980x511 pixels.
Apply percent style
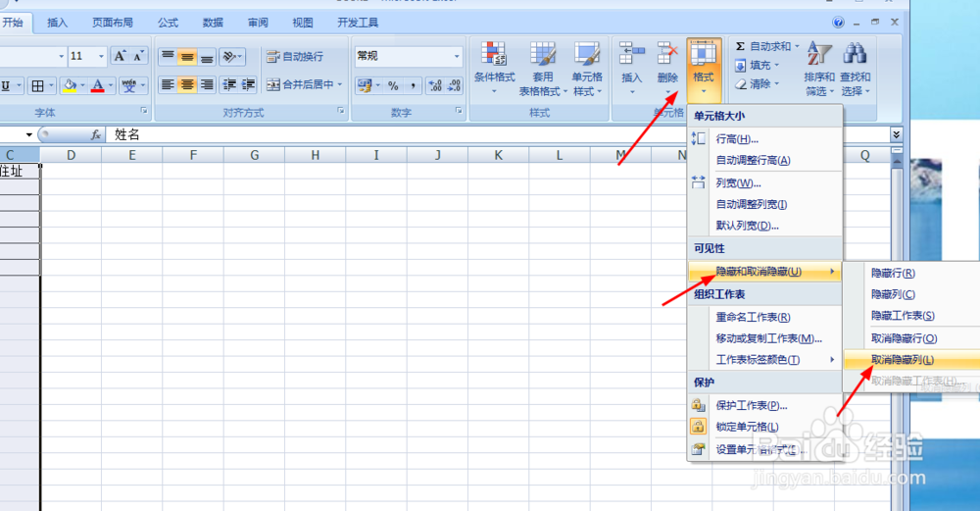393,85
